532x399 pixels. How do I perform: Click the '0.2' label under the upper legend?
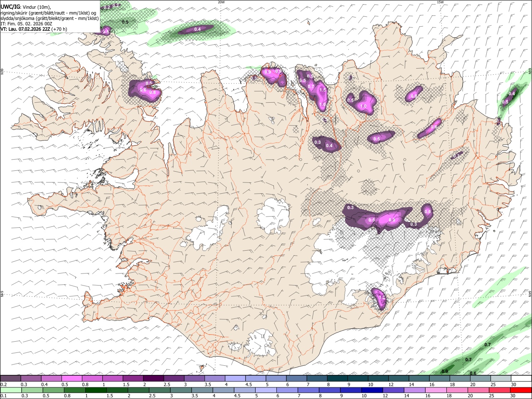pos(3,384)
